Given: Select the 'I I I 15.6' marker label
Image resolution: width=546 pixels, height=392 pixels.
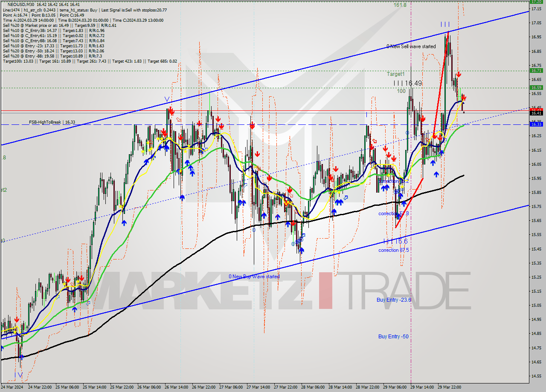Looking at the screenshot, I should click(395, 241).
